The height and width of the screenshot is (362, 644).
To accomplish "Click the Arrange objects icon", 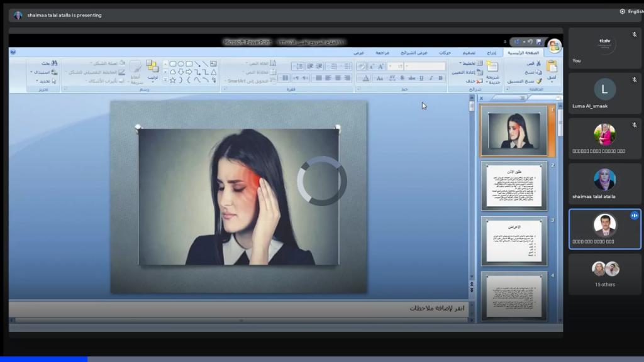I will click(152, 67).
